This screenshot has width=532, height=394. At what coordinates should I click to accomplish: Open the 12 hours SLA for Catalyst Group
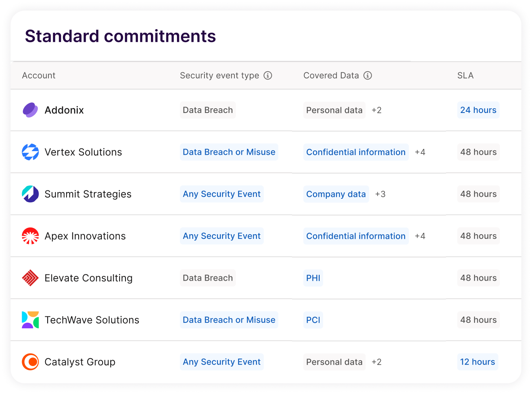coord(477,362)
